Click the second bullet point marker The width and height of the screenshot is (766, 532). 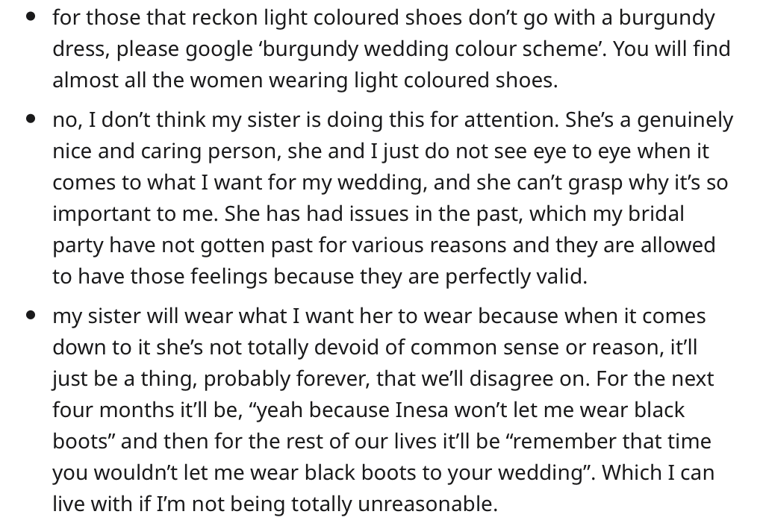pyautogui.click(x=31, y=119)
